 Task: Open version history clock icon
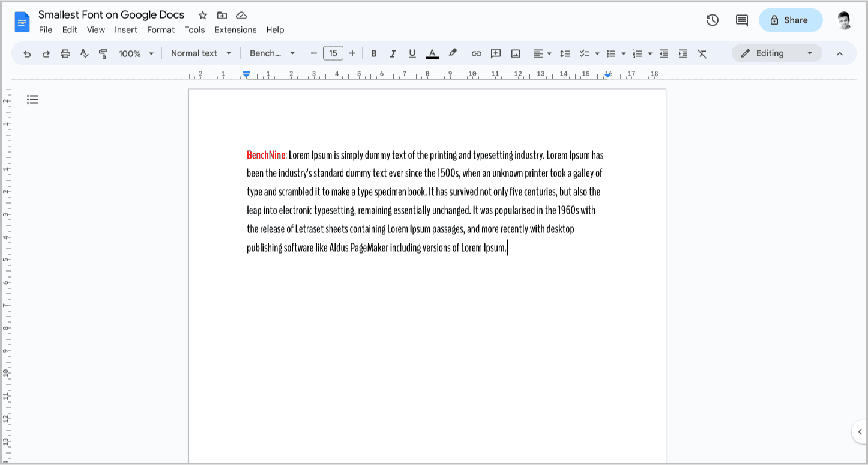point(713,20)
